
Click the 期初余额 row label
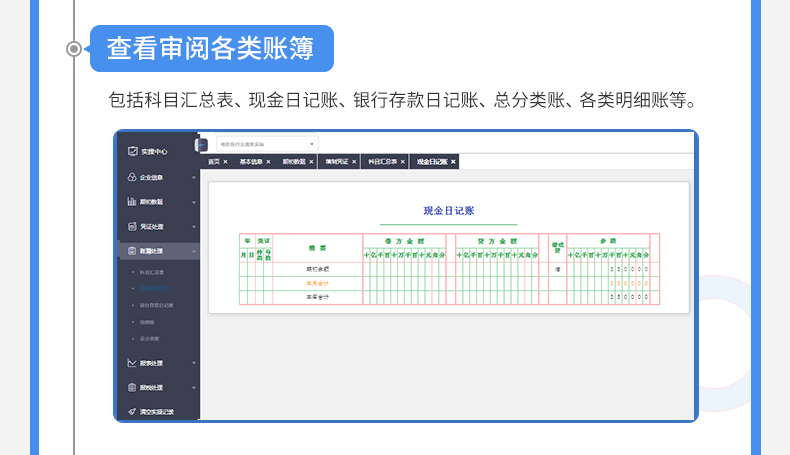[317, 269]
